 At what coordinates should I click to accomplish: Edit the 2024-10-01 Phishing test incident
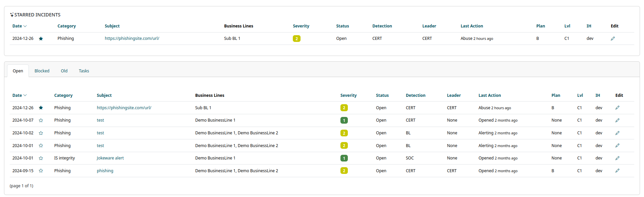click(x=617, y=146)
